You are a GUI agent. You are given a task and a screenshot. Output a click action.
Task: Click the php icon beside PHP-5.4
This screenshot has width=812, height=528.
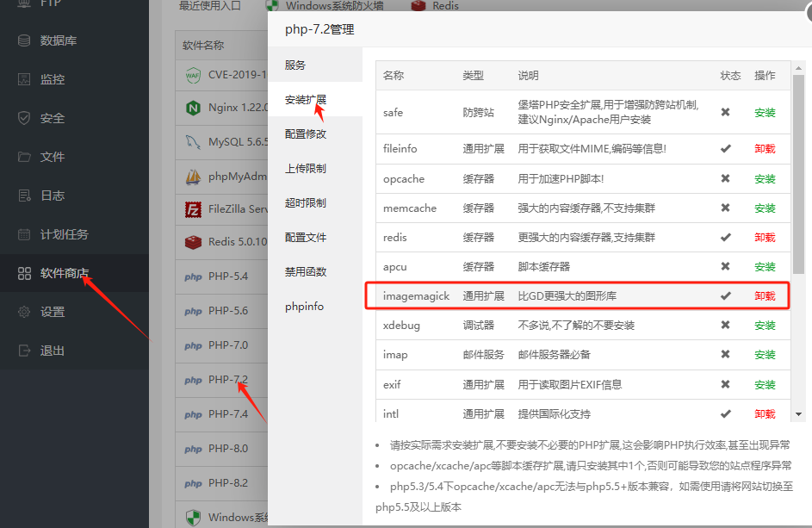193,276
